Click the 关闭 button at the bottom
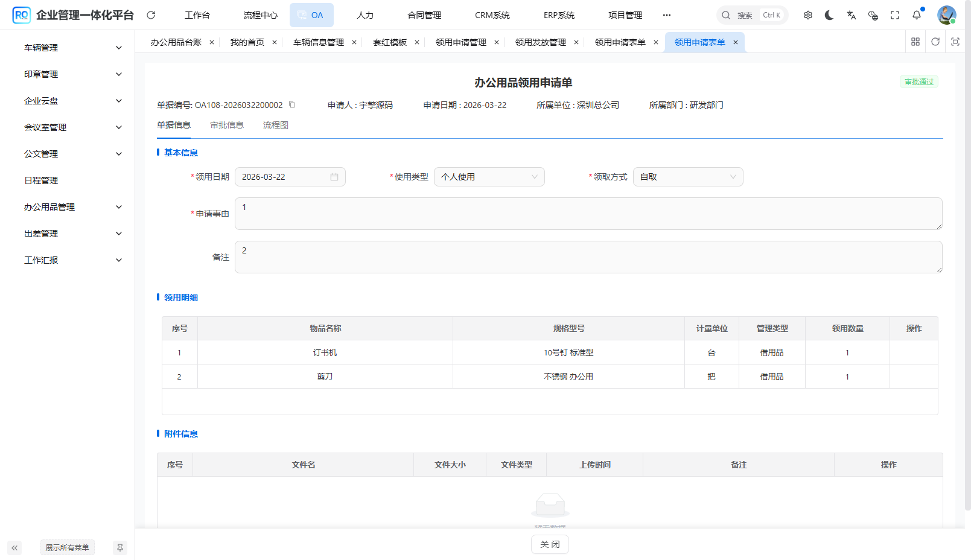 click(549, 544)
